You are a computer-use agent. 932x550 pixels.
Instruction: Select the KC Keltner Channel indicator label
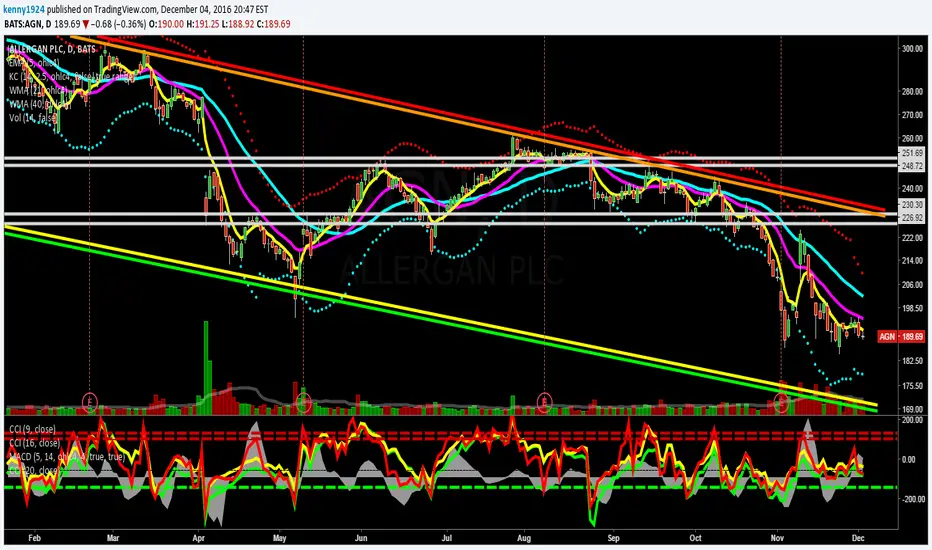(71, 77)
